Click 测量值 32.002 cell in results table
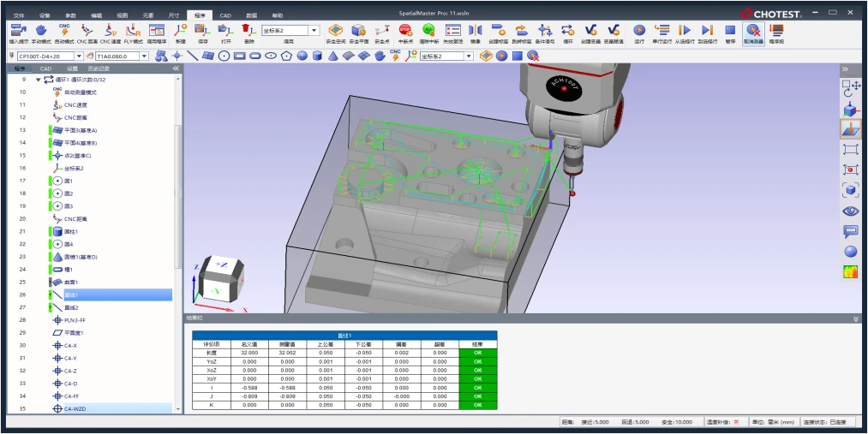This screenshot has height=434, width=868. [x=287, y=352]
